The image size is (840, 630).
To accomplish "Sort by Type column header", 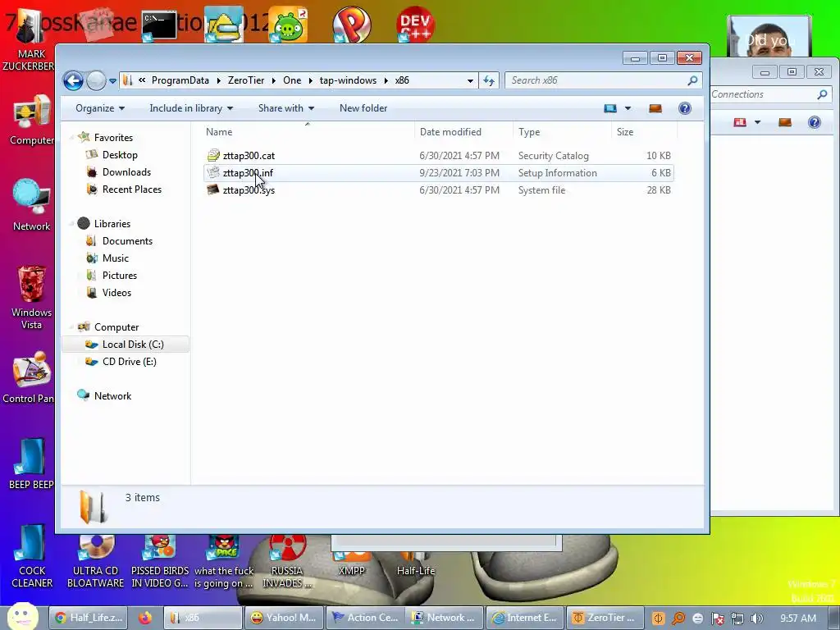I will pyautogui.click(x=562, y=132).
